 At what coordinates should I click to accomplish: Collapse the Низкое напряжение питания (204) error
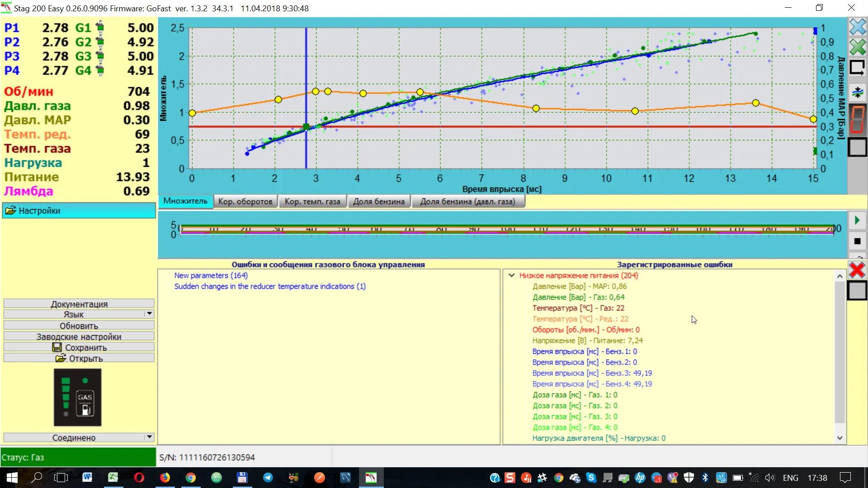511,275
